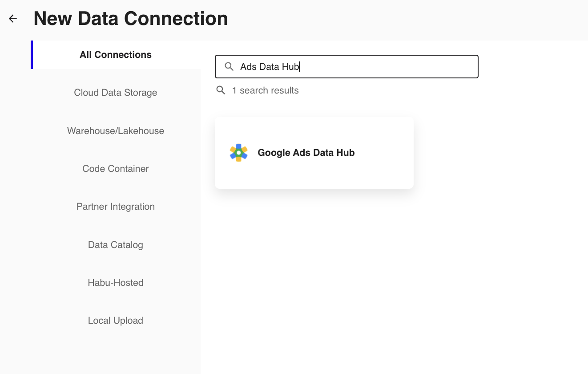Click empty sidebar area below Local Upload
588x374 pixels.
point(116,352)
